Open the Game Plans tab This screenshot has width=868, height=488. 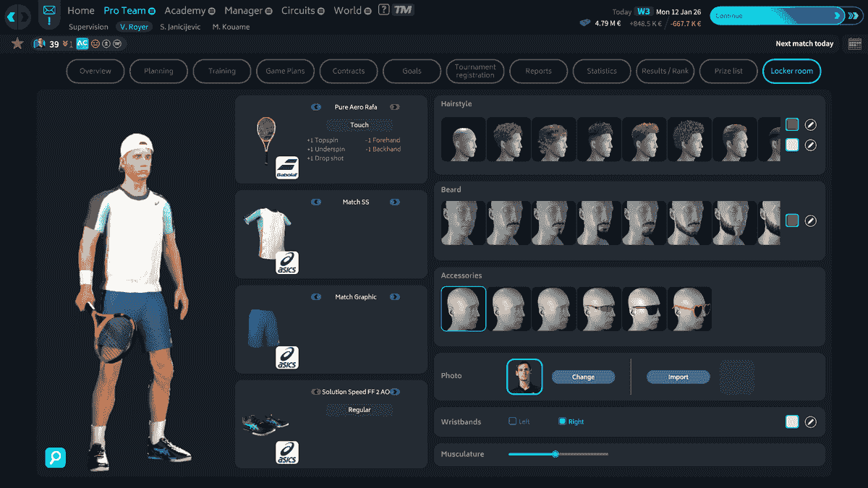click(285, 71)
